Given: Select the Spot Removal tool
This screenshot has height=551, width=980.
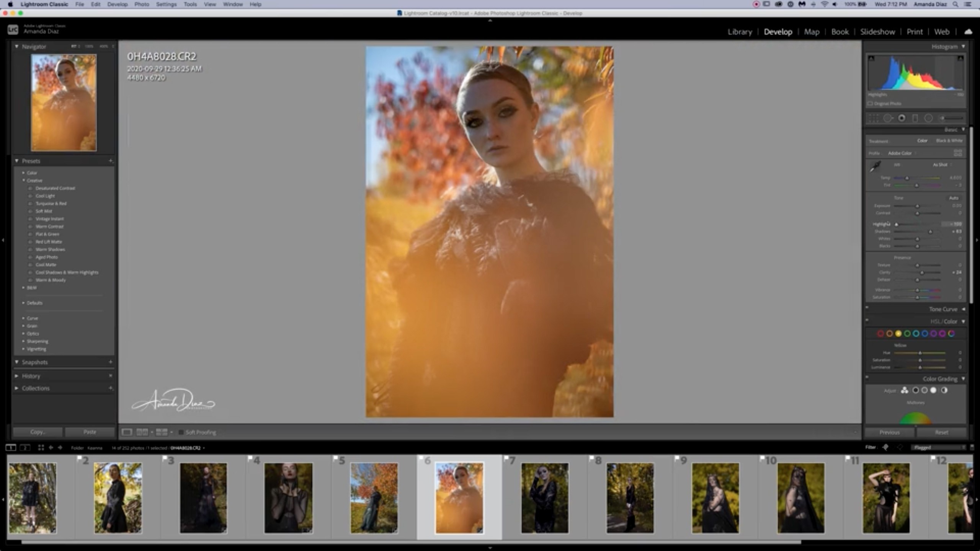Looking at the screenshot, I should coord(888,118).
